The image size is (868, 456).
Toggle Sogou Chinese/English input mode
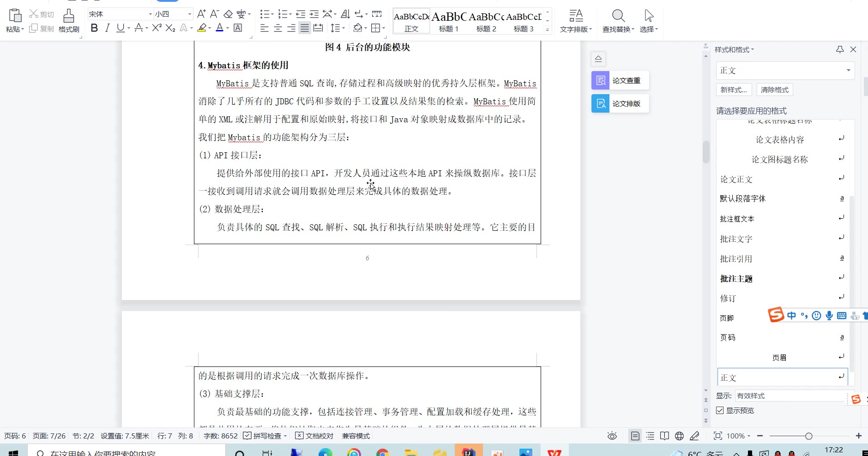pos(792,316)
